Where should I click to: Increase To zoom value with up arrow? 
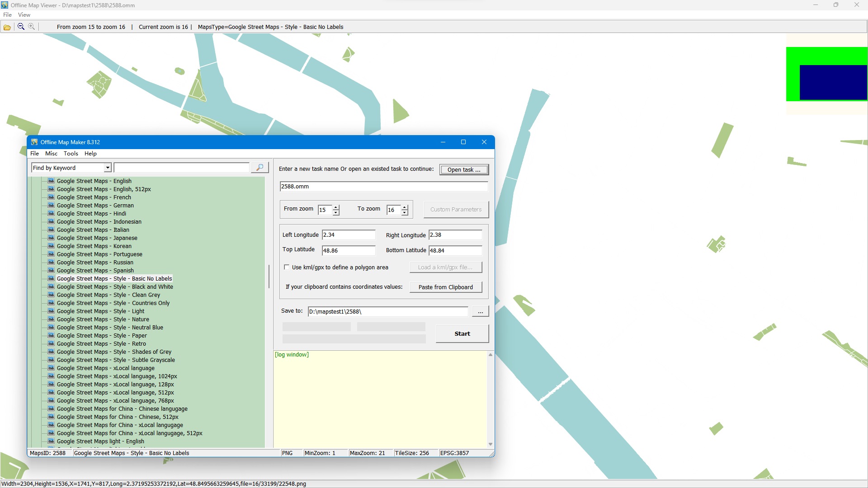[405, 207]
